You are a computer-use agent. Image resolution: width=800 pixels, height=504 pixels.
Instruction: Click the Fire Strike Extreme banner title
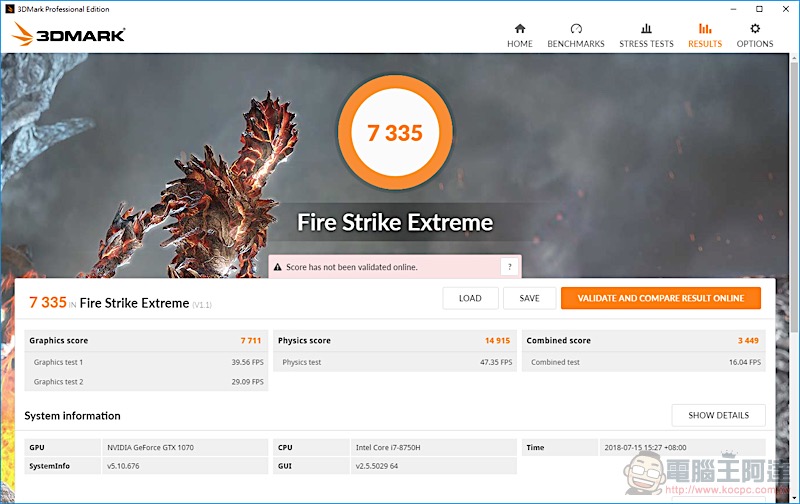point(395,222)
